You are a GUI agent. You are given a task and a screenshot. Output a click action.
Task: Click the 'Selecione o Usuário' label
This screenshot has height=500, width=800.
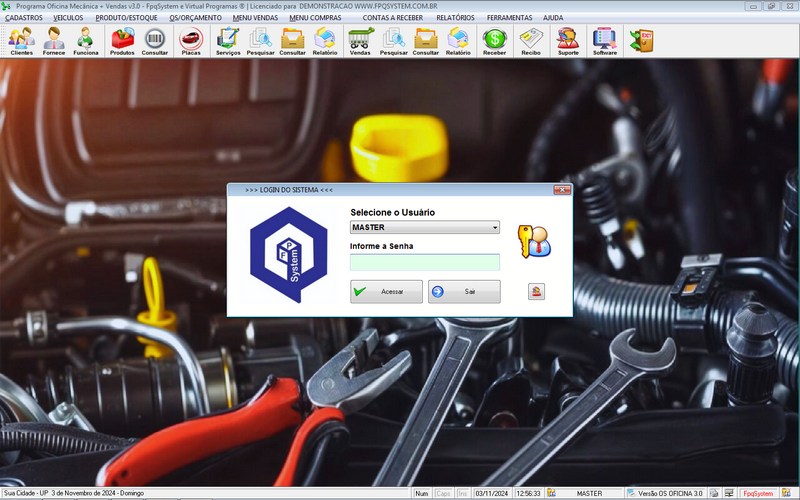392,212
